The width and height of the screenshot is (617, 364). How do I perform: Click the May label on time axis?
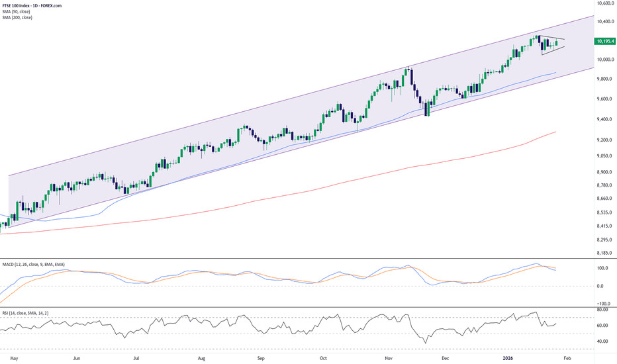click(15, 357)
